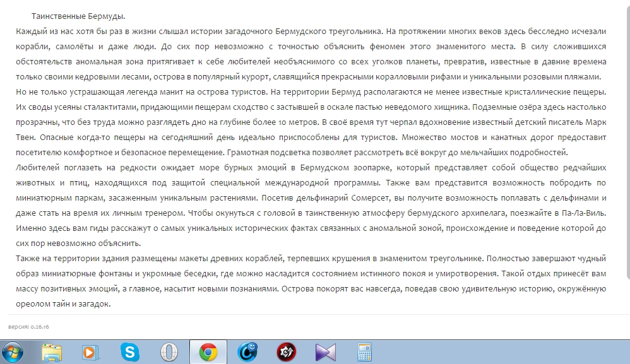
Task: Click the words "Бермудском зоопарке"
Action: (345, 168)
